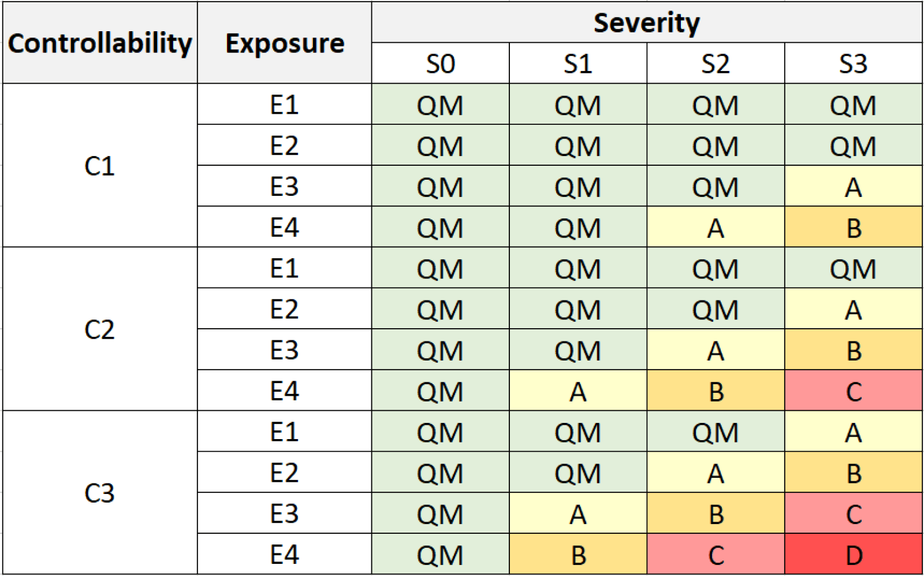Select the S1 severity column header
Image resolution: width=924 pixels, height=576 pixels.
[x=577, y=64]
